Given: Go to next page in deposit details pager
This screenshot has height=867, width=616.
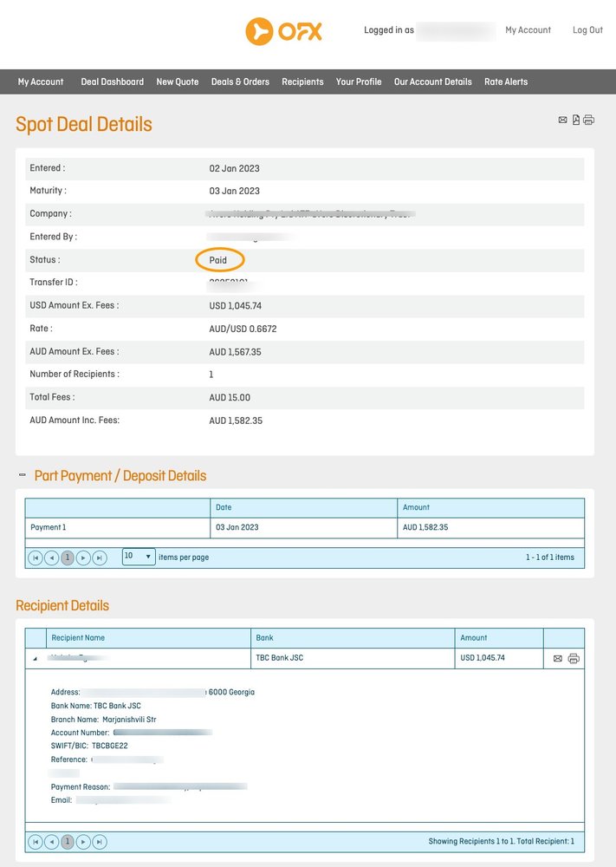Looking at the screenshot, I should point(83,557).
